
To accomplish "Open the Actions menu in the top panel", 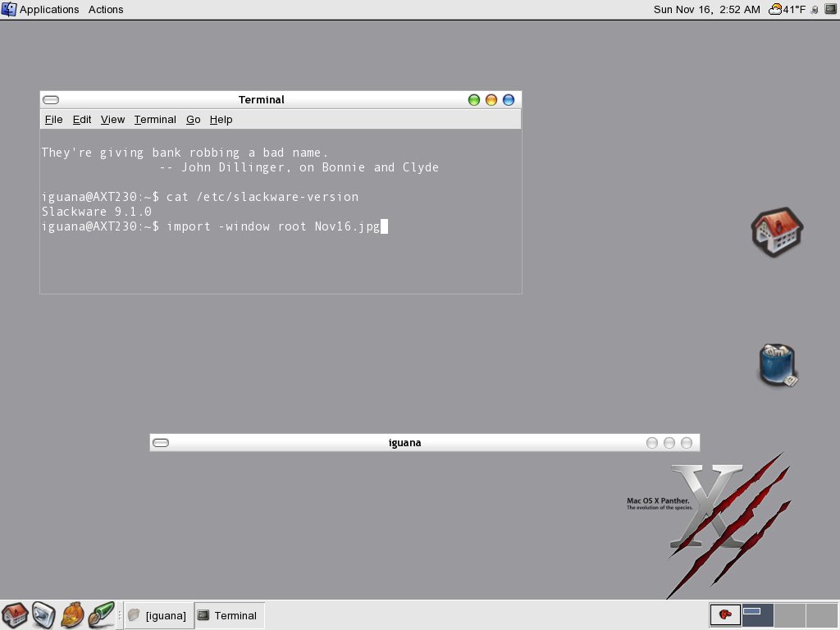I will tap(106, 10).
